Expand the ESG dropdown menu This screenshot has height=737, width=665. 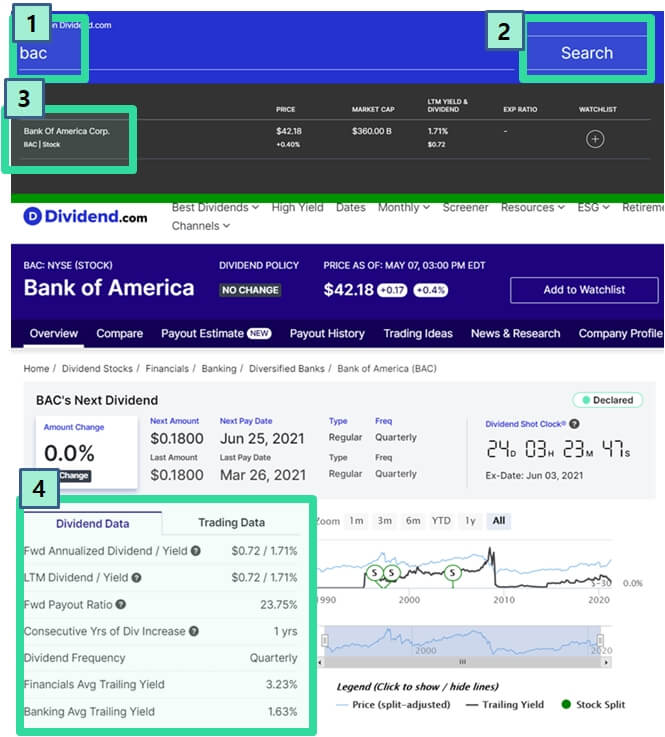coord(593,207)
